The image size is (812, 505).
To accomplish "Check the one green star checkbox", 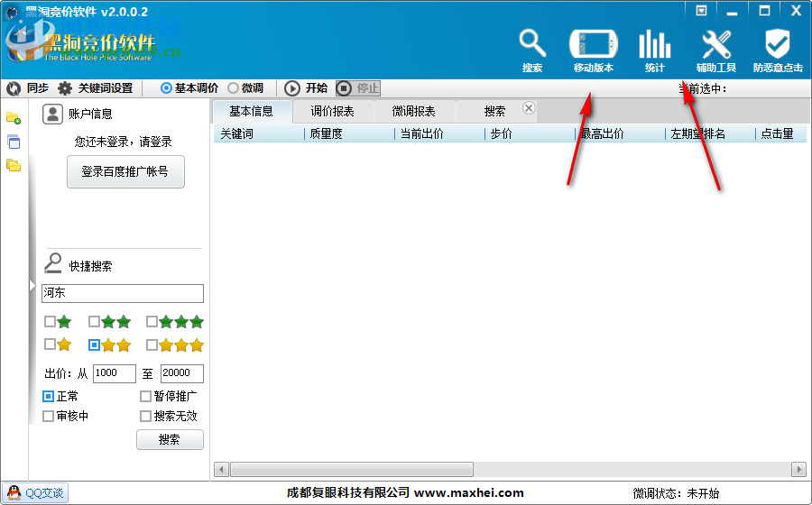I will point(50,322).
